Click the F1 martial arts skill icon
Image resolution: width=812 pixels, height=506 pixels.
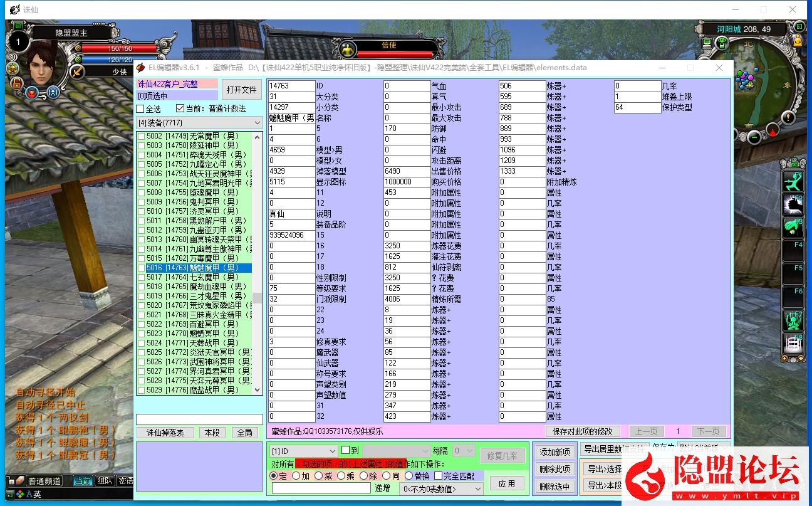click(x=794, y=181)
